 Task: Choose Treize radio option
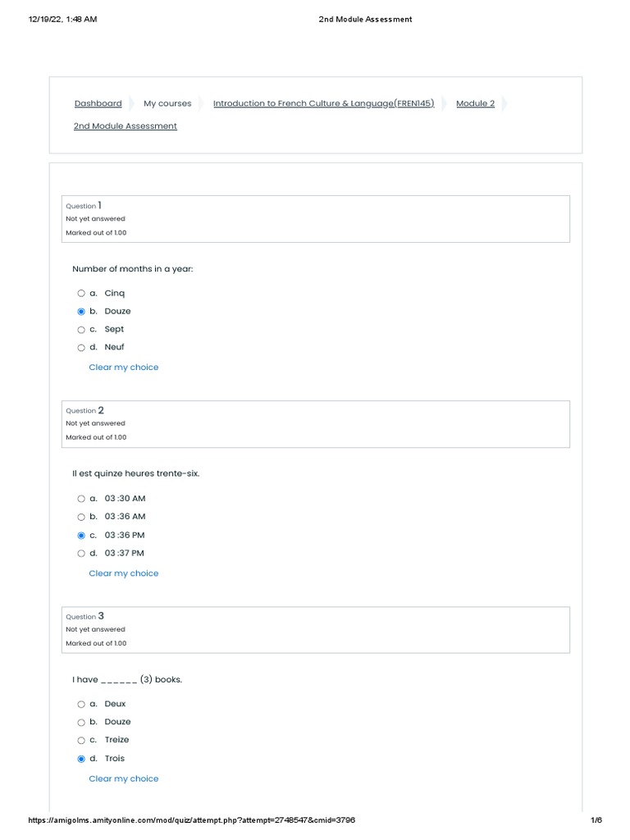pos(81,741)
